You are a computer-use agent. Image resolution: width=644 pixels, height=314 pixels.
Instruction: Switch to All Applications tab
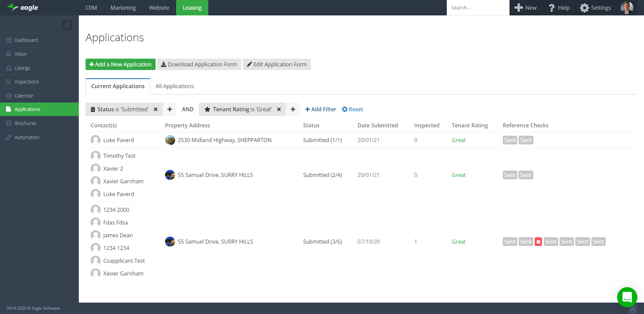point(174,86)
